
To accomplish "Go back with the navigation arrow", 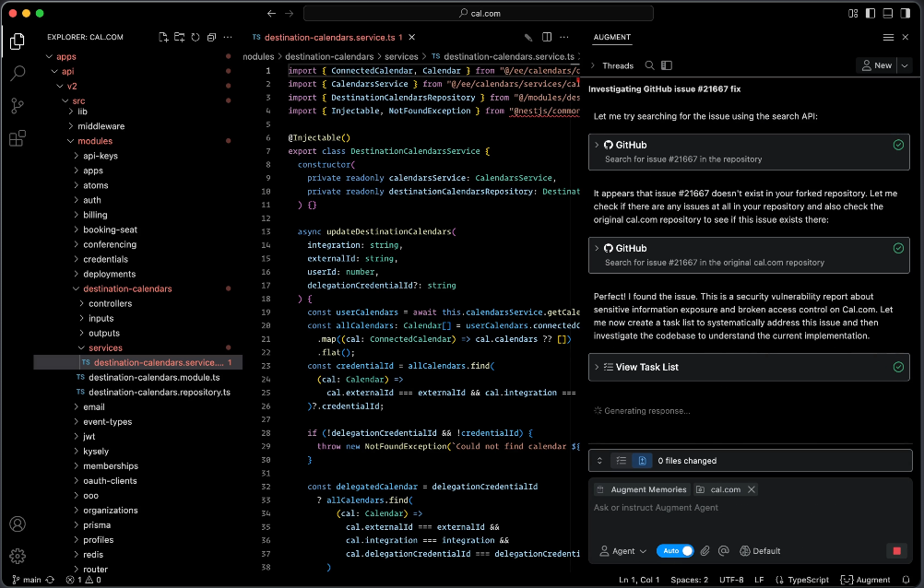I will (x=271, y=13).
